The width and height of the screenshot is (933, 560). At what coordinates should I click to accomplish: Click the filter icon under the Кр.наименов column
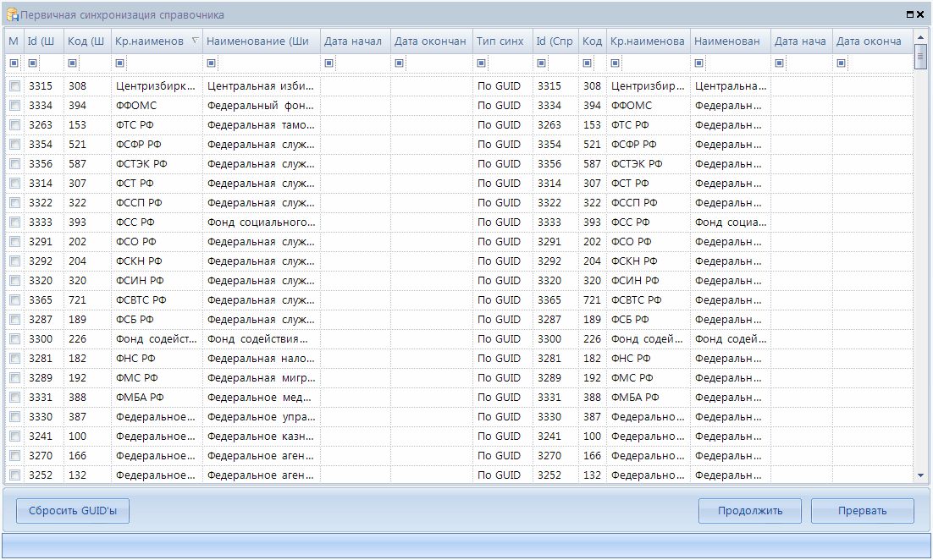119,63
